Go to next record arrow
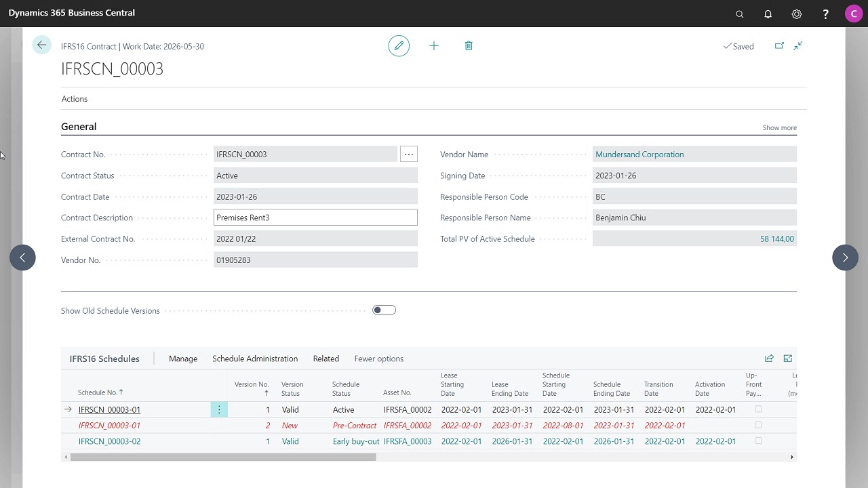Viewport: 868px width, 488px height. [x=845, y=258]
